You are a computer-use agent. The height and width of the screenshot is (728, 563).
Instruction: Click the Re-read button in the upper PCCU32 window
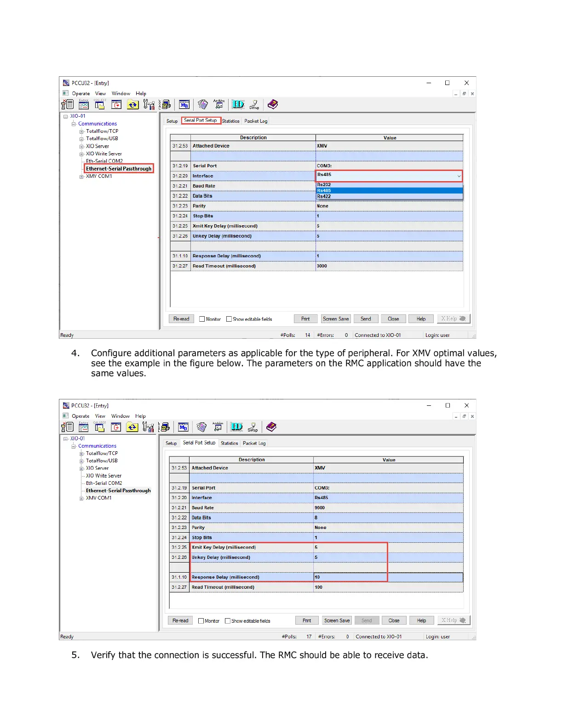[181, 319]
